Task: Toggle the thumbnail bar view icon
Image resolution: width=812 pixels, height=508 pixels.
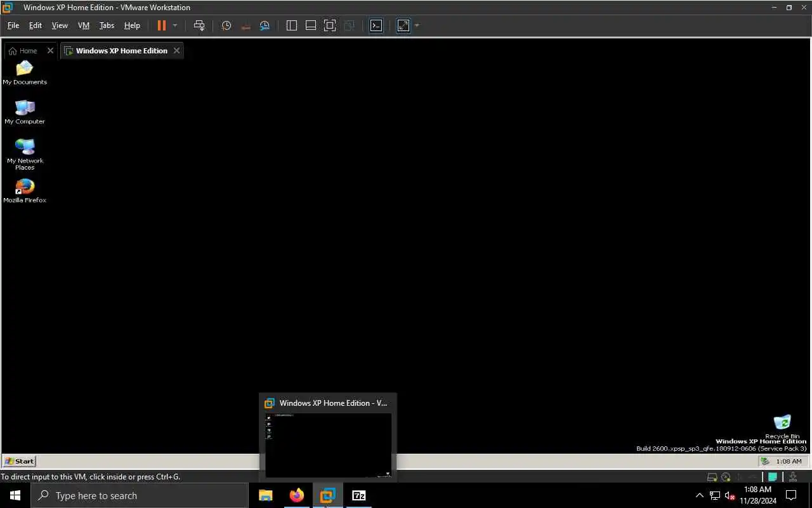Action: pyautogui.click(x=311, y=25)
